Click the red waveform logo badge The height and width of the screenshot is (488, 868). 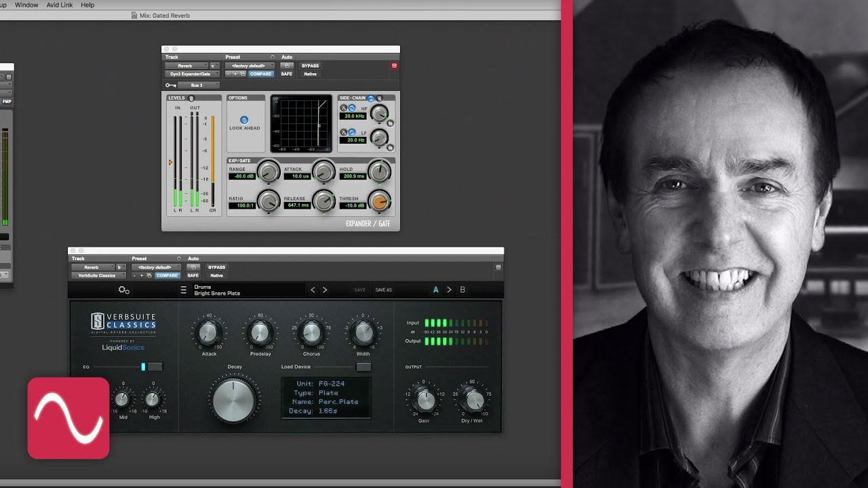pyautogui.click(x=68, y=418)
